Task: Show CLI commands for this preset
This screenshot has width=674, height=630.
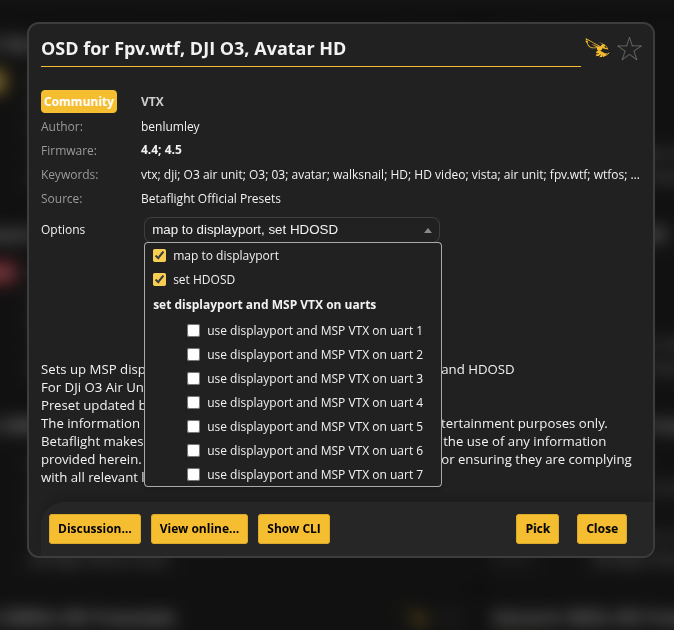Action: 293,529
